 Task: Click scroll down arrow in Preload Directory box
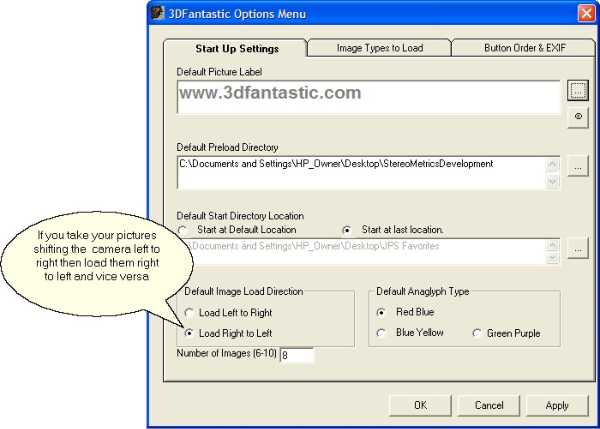click(x=552, y=181)
